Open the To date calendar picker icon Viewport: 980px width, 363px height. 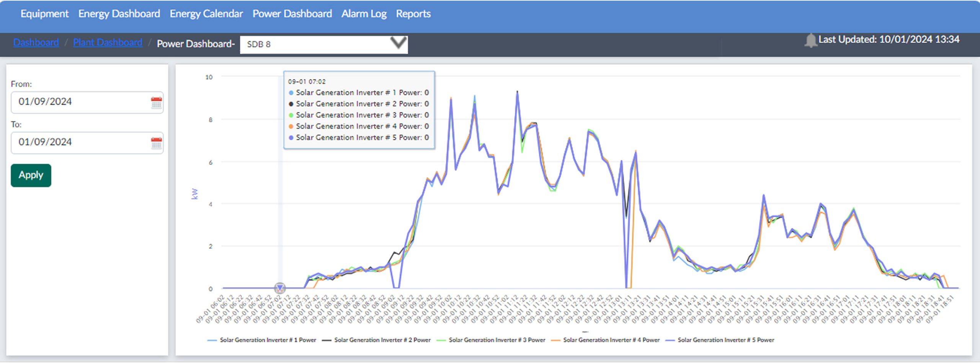tap(156, 143)
